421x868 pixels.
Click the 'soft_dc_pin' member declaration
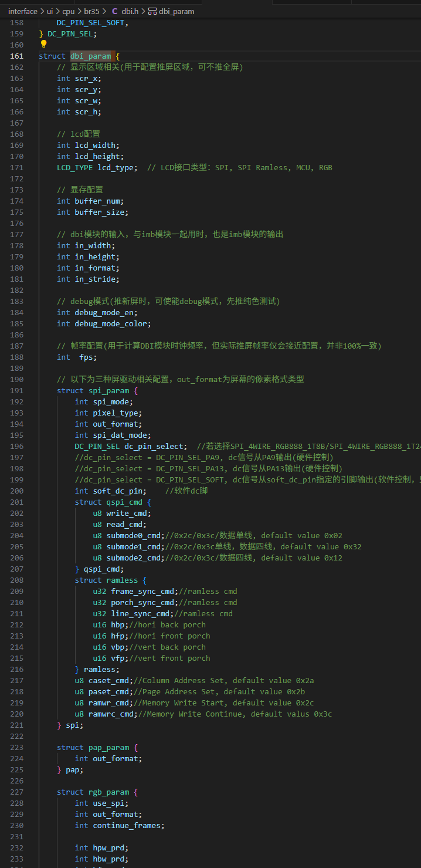coord(118,491)
